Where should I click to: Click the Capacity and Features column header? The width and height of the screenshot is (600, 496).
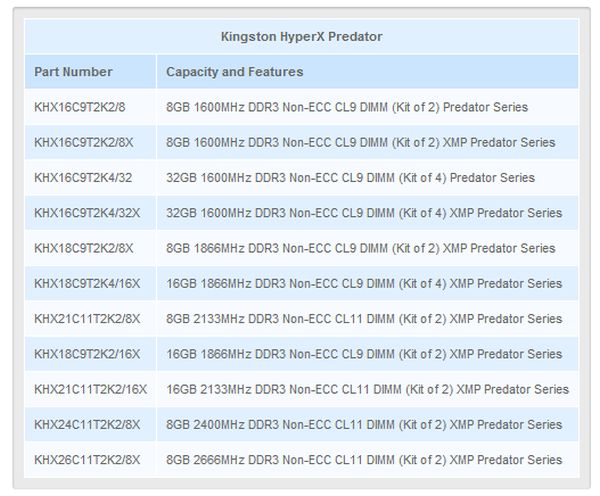pyautogui.click(x=234, y=72)
